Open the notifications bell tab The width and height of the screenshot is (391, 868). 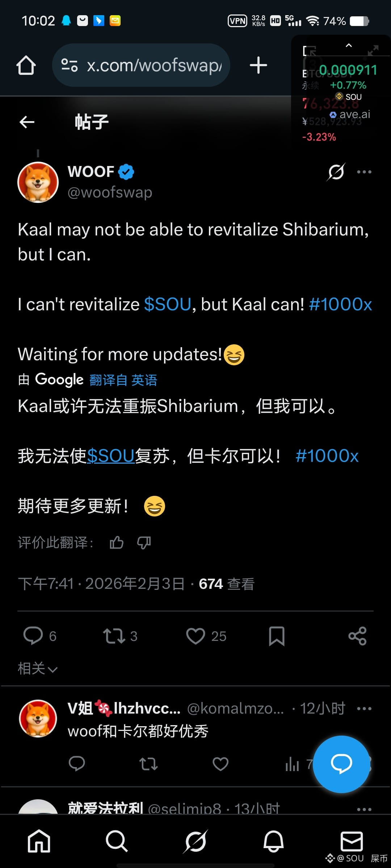coord(273,841)
